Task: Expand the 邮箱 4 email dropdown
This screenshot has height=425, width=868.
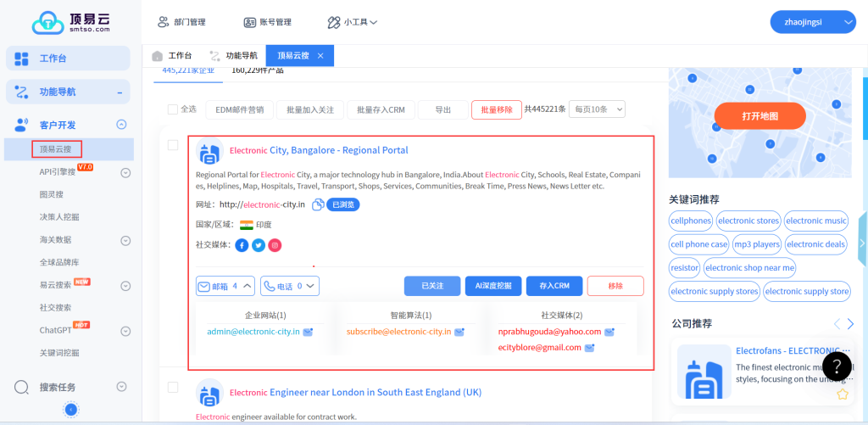Action: (x=225, y=287)
